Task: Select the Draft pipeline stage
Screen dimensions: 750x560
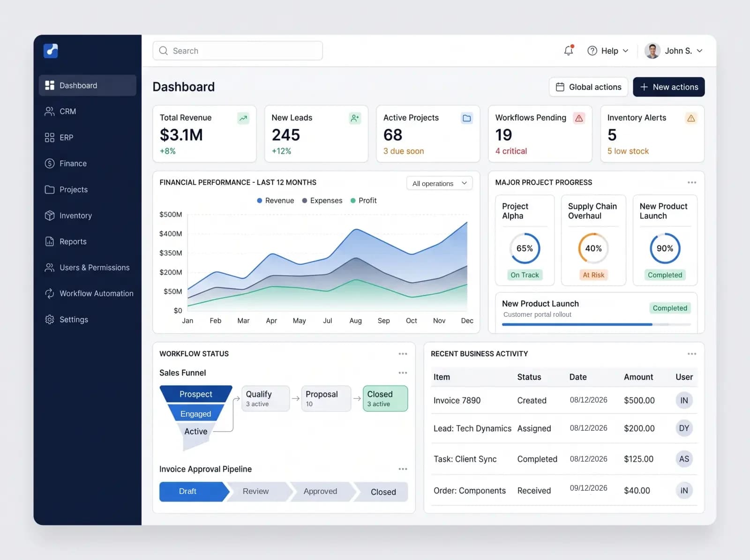Action: tap(194, 492)
